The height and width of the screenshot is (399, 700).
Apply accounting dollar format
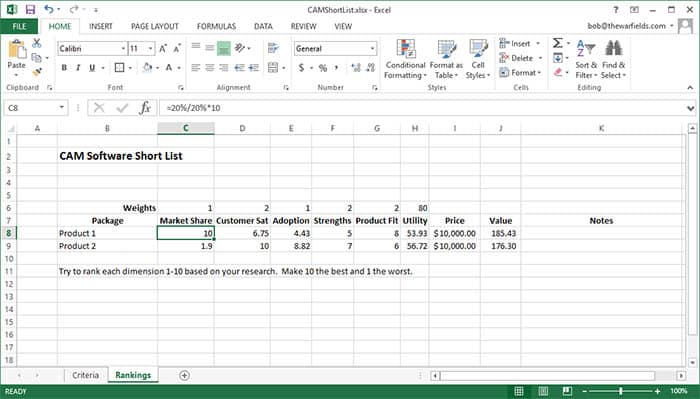tap(301, 68)
